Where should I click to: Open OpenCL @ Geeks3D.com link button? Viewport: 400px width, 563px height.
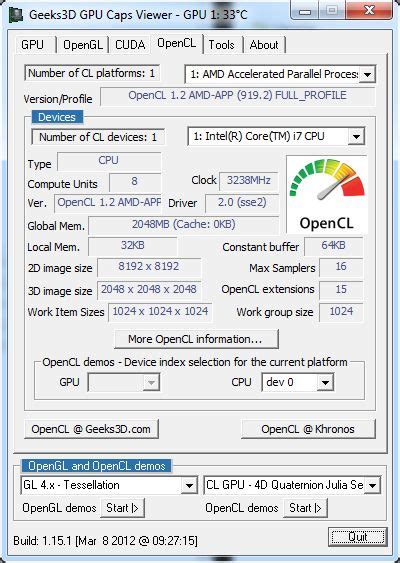(91, 429)
